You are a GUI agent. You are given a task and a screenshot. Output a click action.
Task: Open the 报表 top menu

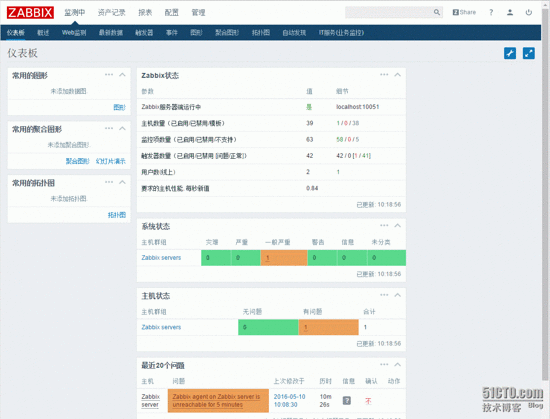click(145, 13)
